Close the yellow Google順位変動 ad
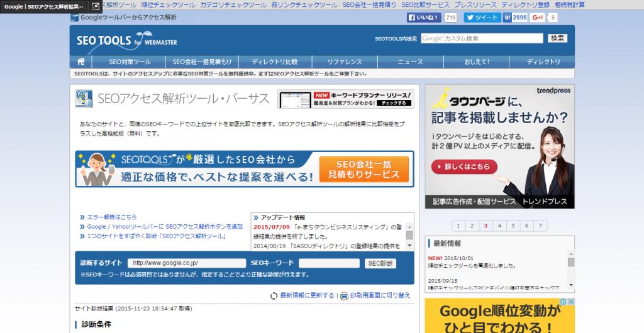 coord(570,302)
